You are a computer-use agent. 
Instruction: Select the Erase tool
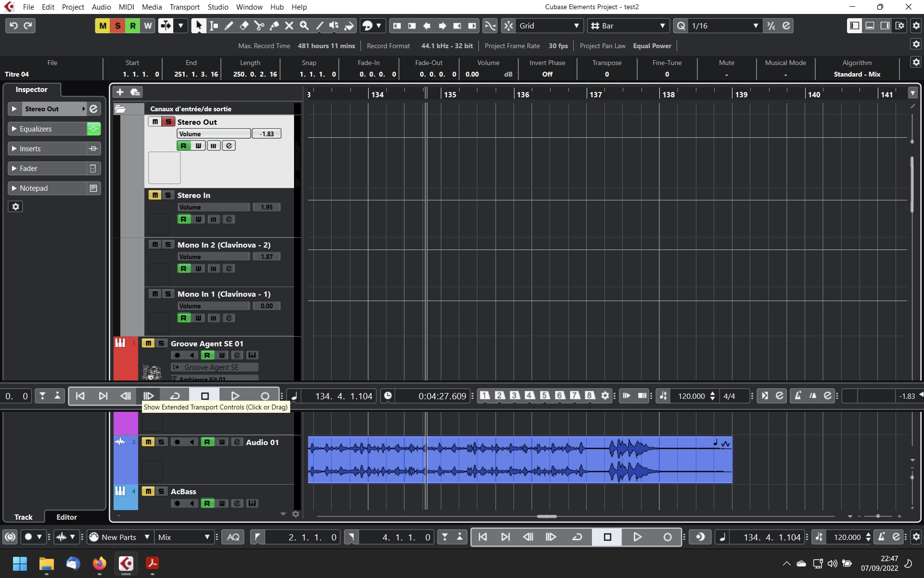click(244, 26)
